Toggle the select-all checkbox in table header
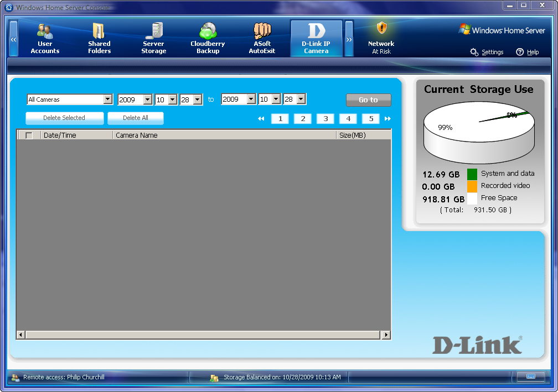558x392 pixels. point(29,135)
